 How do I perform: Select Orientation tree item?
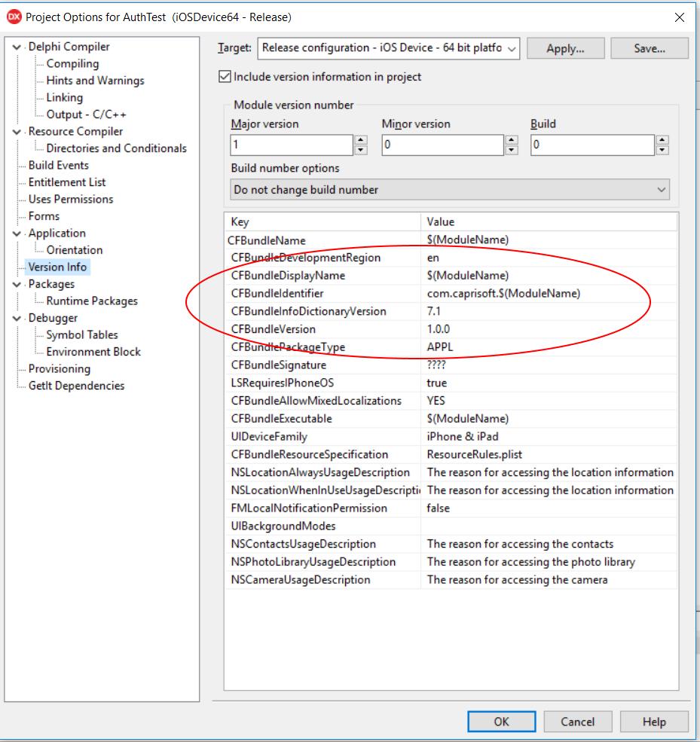75,250
